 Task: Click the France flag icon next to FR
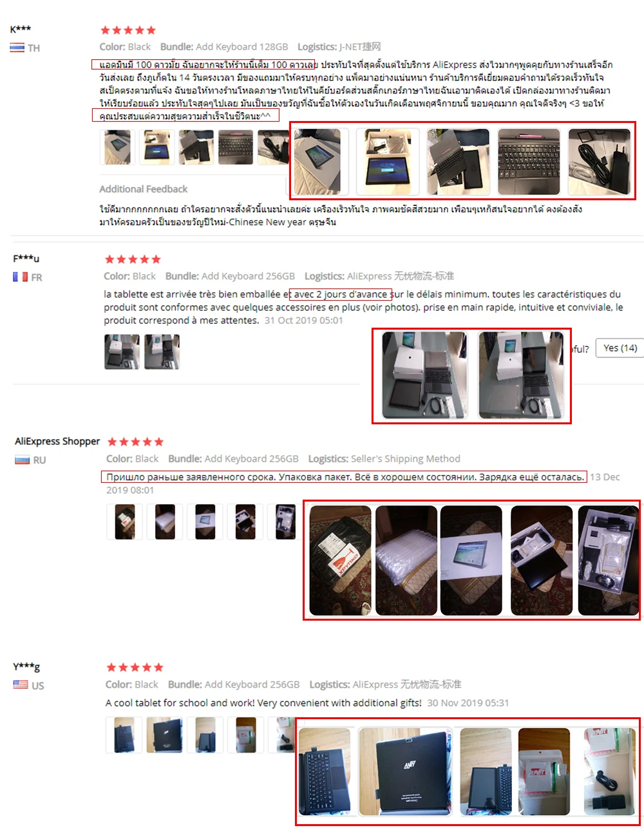tap(20, 277)
